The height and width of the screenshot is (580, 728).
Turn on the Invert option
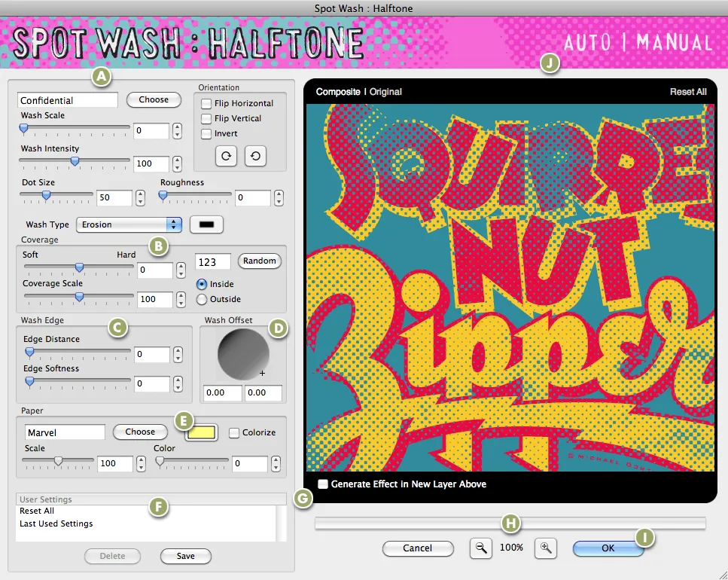207,134
